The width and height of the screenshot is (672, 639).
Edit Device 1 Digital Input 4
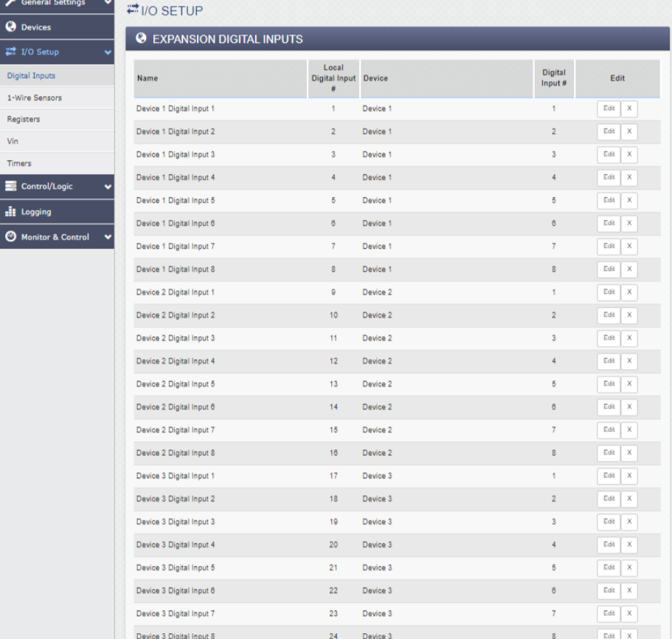(x=609, y=177)
